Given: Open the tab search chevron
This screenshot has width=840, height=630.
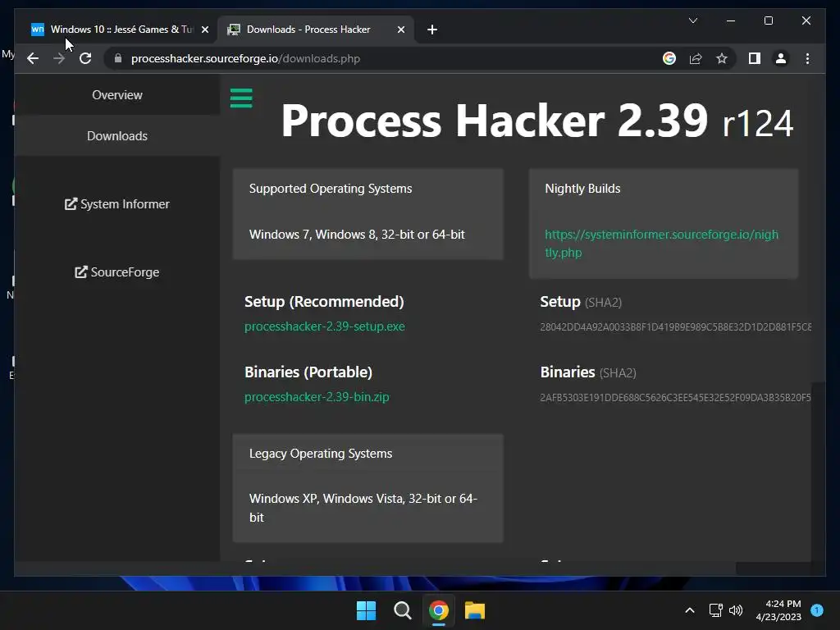Looking at the screenshot, I should pos(692,21).
